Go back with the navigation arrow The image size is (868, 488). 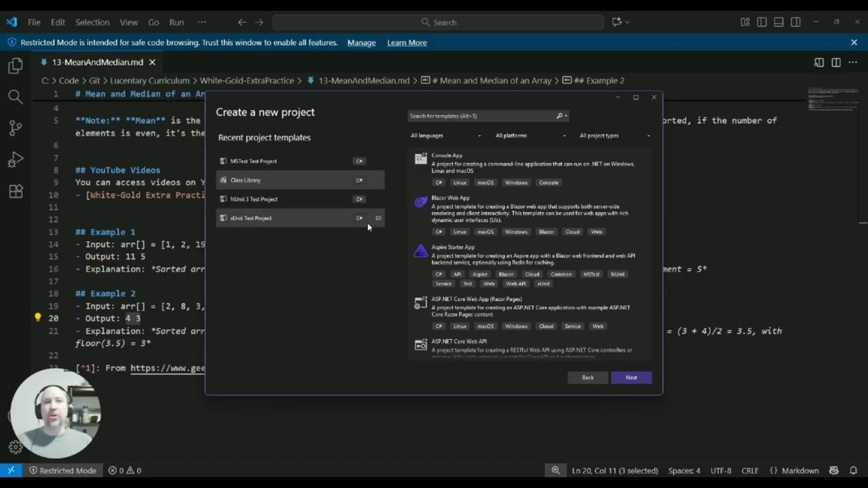click(242, 22)
